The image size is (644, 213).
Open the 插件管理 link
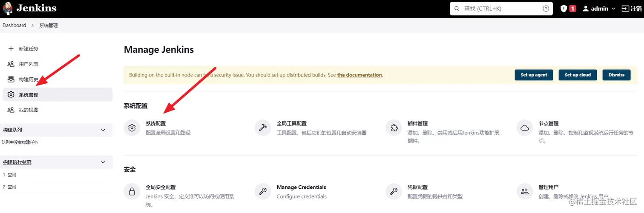pyautogui.click(x=417, y=124)
